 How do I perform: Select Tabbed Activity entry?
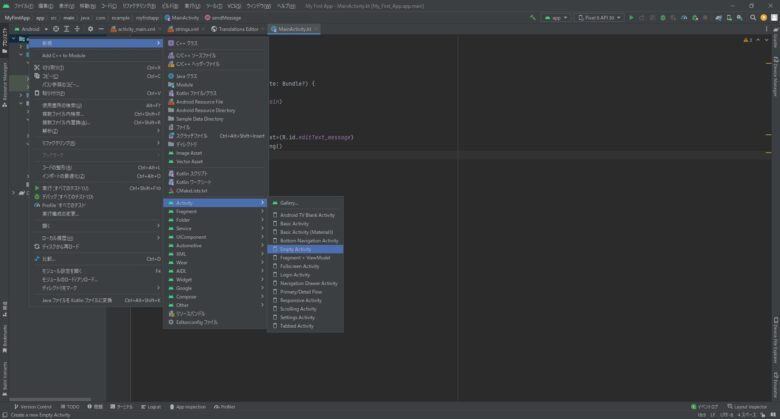pos(305,326)
